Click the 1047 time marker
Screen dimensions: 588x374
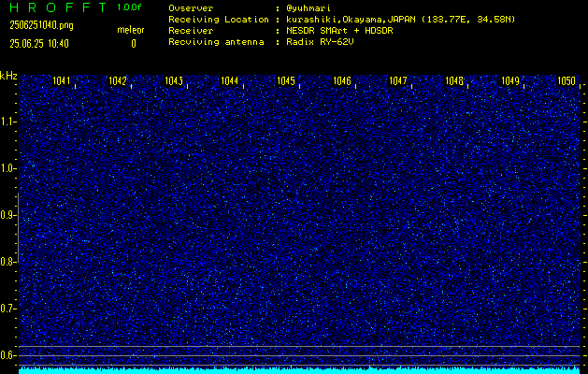pyautogui.click(x=398, y=81)
